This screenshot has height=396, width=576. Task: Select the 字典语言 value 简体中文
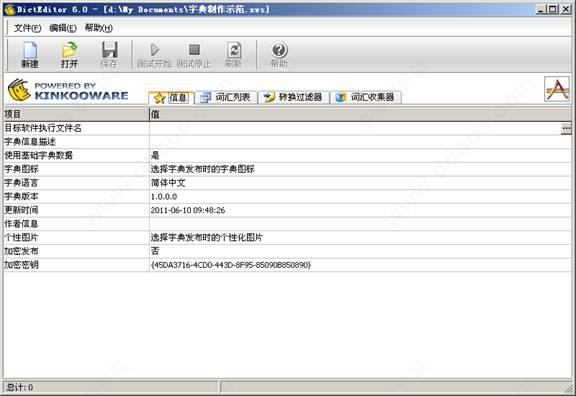168,183
